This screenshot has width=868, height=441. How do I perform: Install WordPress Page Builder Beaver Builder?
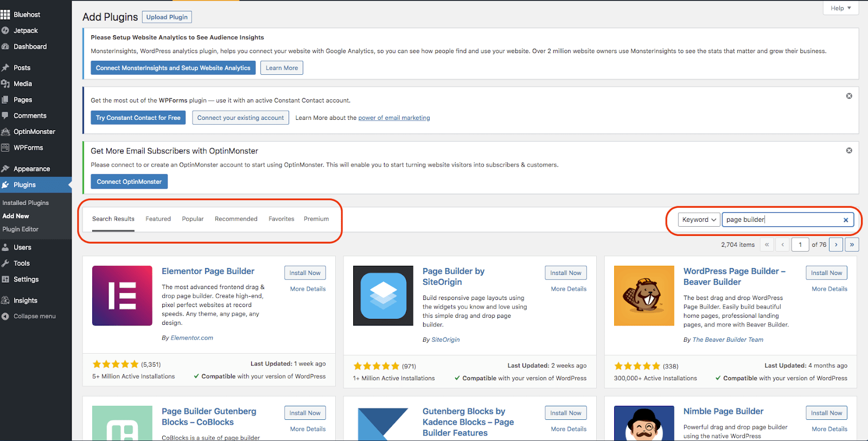click(x=827, y=273)
